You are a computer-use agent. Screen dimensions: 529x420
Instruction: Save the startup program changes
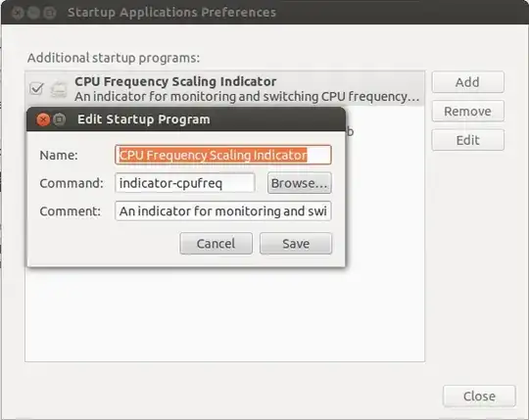[x=296, y=244]
